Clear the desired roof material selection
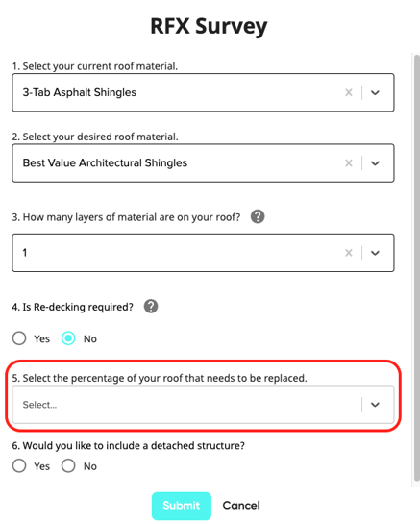 [x=349, y=163]
